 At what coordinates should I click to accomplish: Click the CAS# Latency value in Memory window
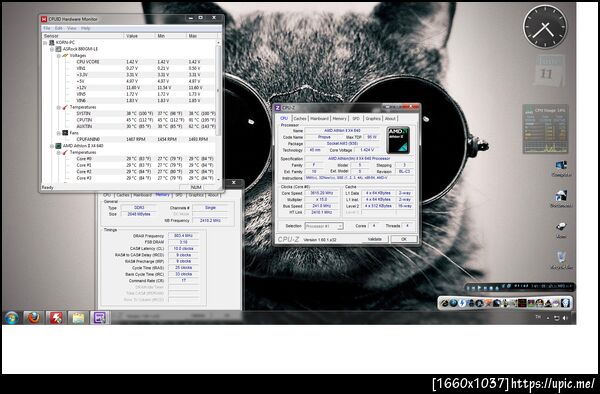point(183,249)
